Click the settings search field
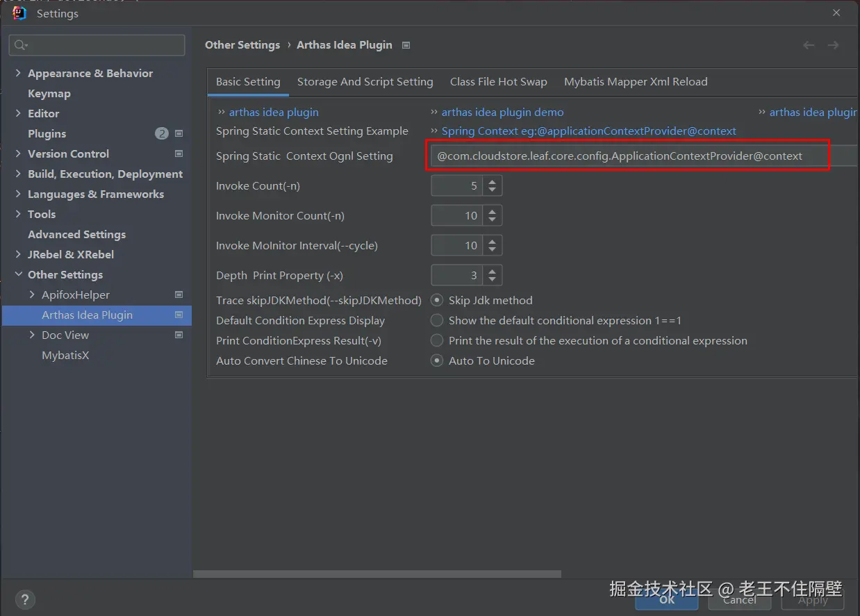This screenshot has width=860, height=616. [x=97, y=45]
